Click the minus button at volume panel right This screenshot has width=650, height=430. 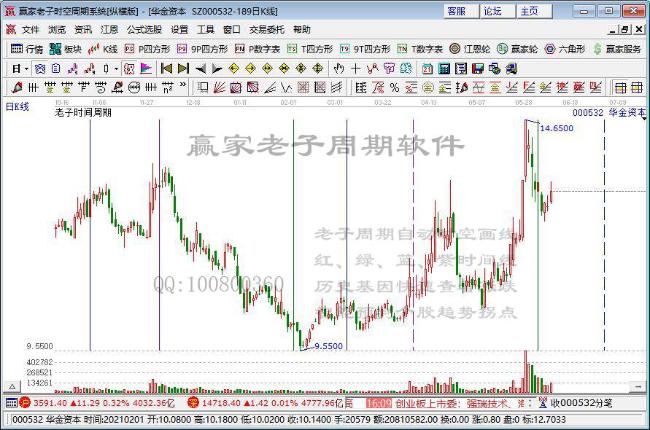(x=638, y=386)
